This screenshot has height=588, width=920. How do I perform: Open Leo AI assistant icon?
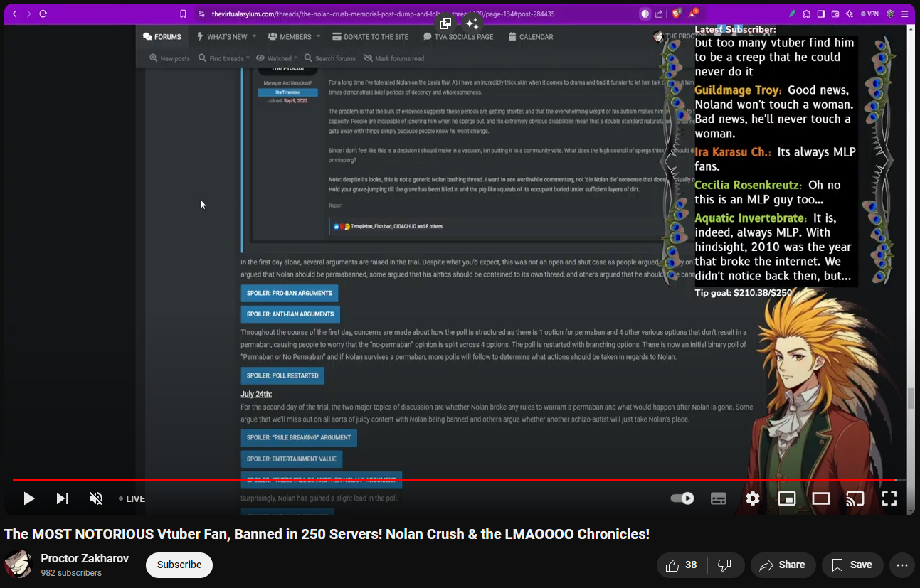pyautogui.click(x=850, y=14)
